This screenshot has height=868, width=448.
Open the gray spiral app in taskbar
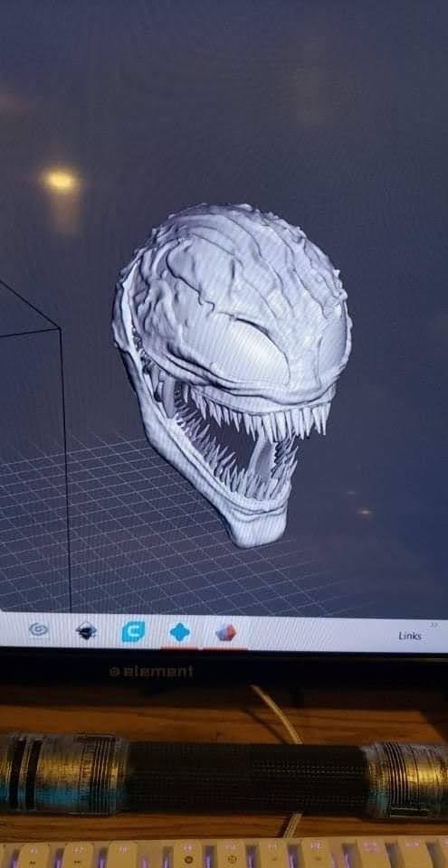pos(39,629)
